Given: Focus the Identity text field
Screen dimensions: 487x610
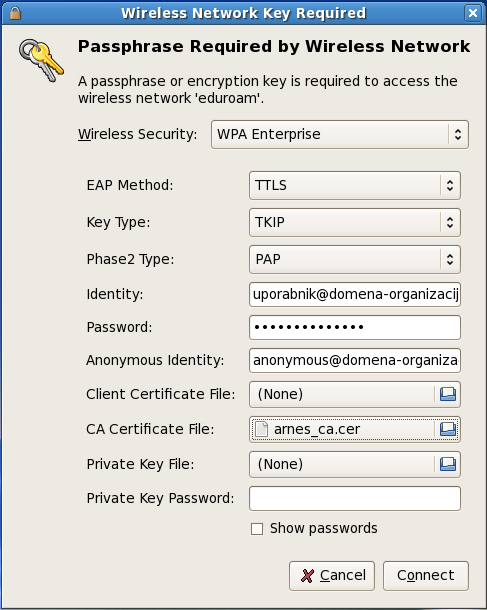Looking at the screenshot, I should pyautogui.click(x=355, y=294).
